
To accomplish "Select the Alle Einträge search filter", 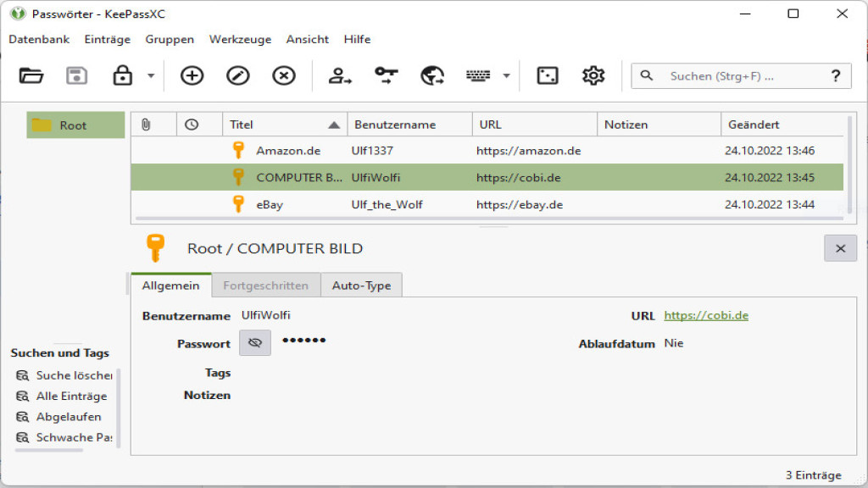I will (x=71, y=396).
